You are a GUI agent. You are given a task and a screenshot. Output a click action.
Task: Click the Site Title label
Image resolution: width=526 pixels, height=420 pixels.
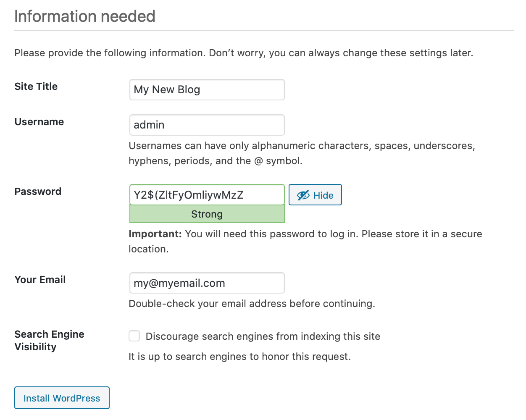(36, 87)
